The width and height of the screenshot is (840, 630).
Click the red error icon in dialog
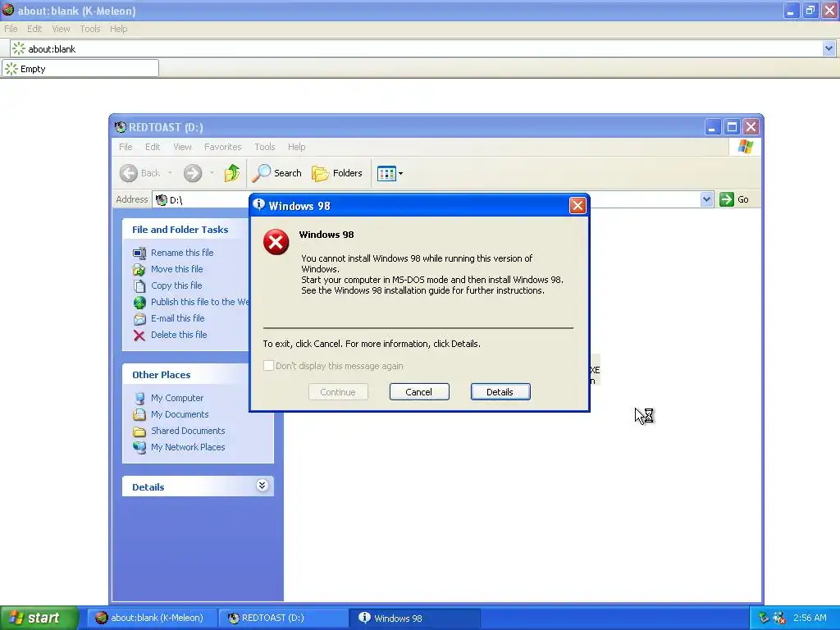click(276, 242)
